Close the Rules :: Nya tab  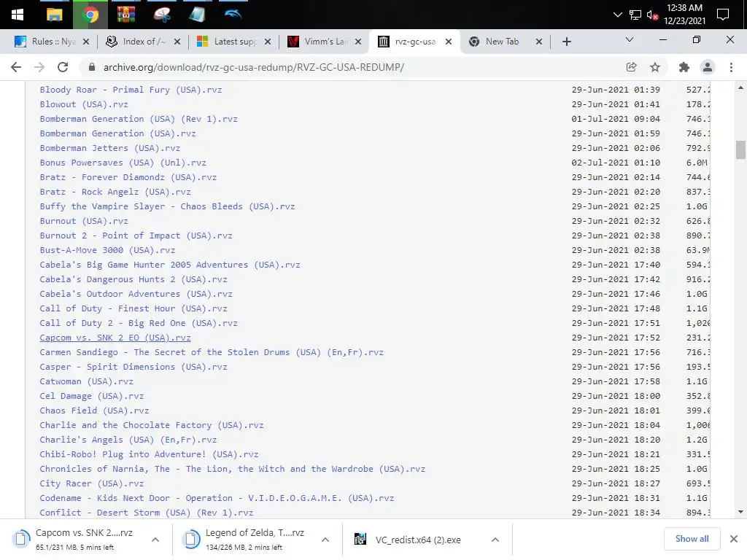point(86,42)
